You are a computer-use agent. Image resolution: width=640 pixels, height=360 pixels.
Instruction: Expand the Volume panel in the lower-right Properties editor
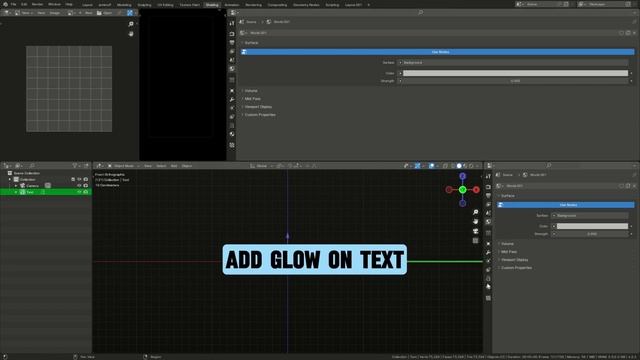[507, 244]
